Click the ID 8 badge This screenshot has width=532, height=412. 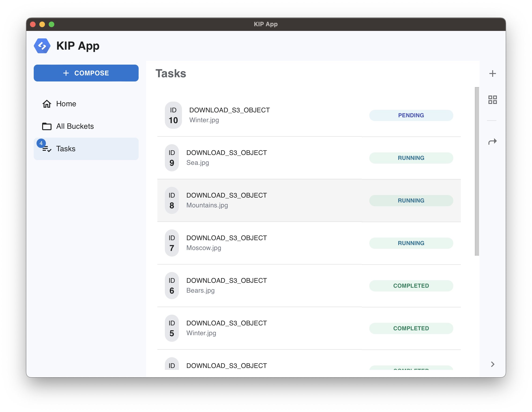point(172,200)
